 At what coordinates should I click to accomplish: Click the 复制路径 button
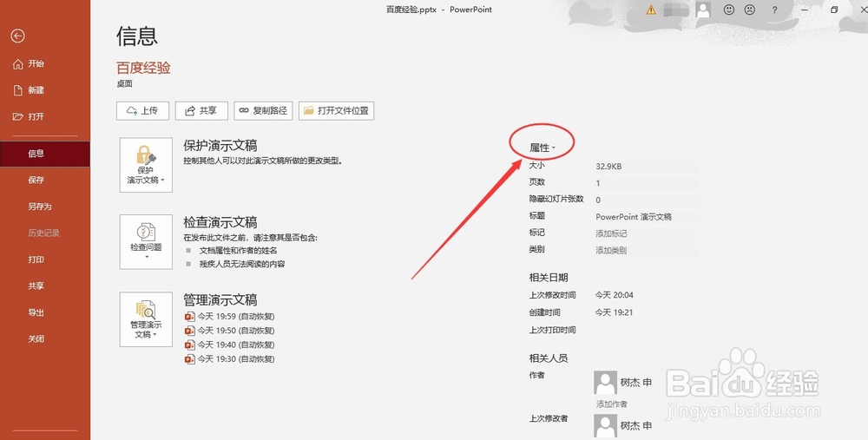pos(263,111)
